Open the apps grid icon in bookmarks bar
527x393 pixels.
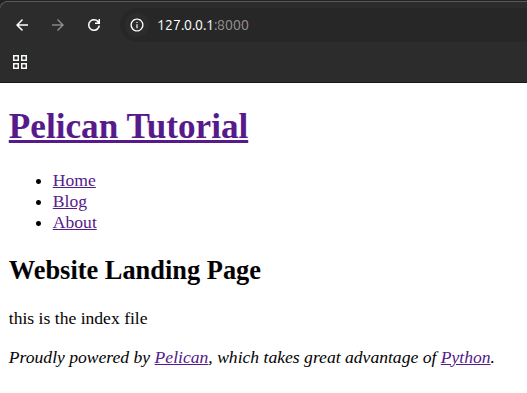pos(20,62)
